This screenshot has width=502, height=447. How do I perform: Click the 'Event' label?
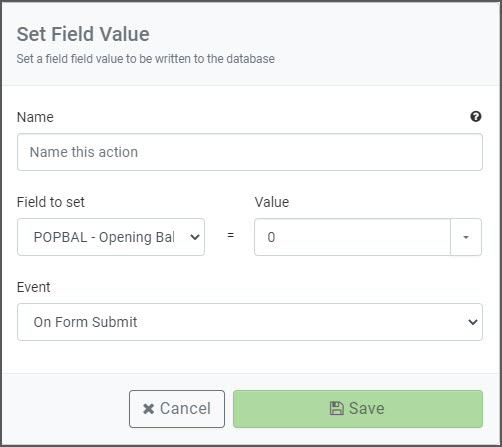(x=33, y=287)
